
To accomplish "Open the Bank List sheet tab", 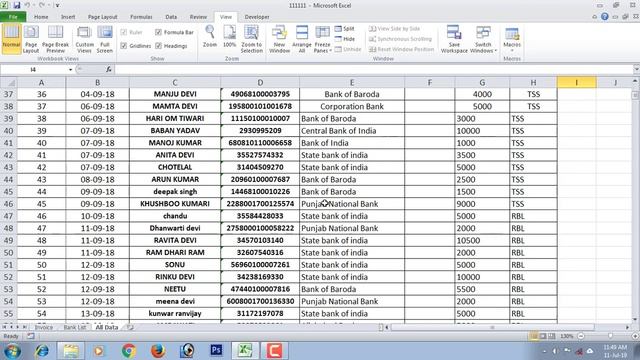I will (x=75, y=327).
